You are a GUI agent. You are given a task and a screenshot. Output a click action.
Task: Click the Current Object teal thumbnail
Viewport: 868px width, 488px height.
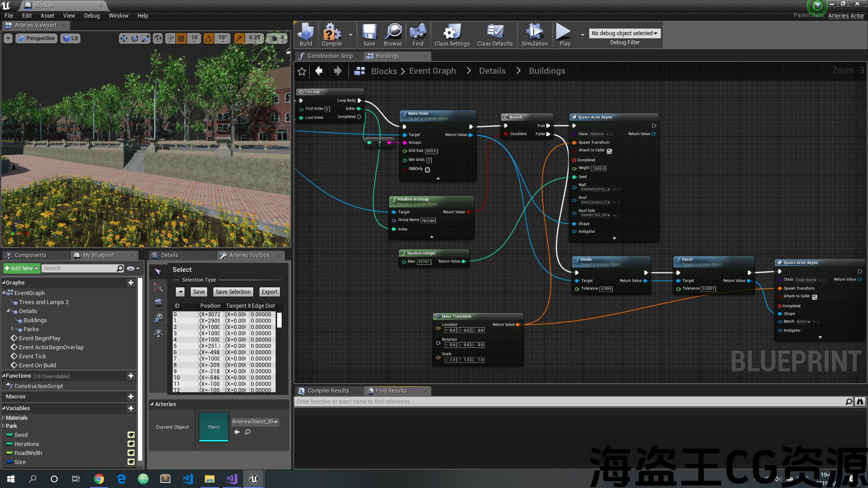coord(214,427)
